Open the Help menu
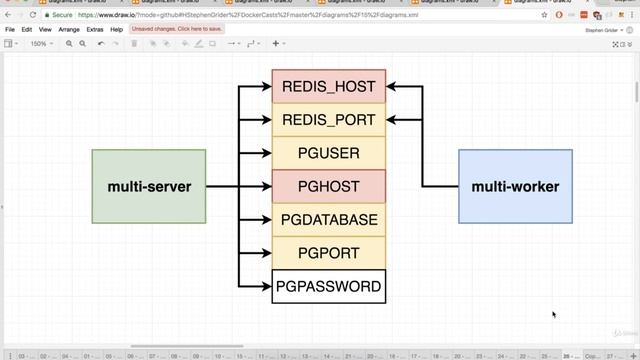640x360 pixels. tap(116, 29)
